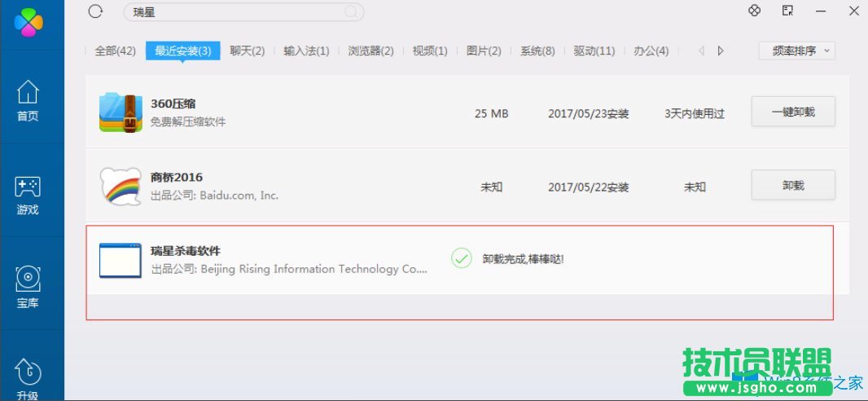Open the 办公(4) category
Screen dimensions: 868x401
pyautogui.click(x=651, y=51)
